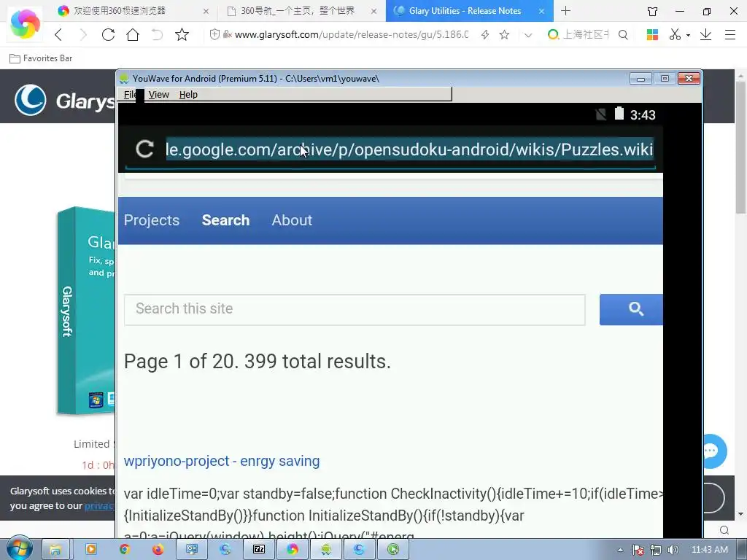This screenshot has height=560, width=747.
Task: Open site security shield in address bar
Action: pyautogui.click(x=214, y=34)
